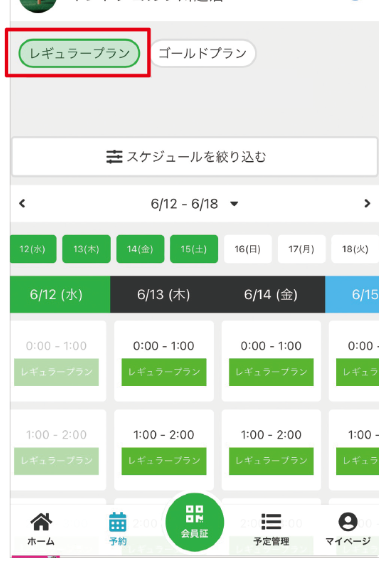Select the 6/13 (木) column header

[164, 294]
